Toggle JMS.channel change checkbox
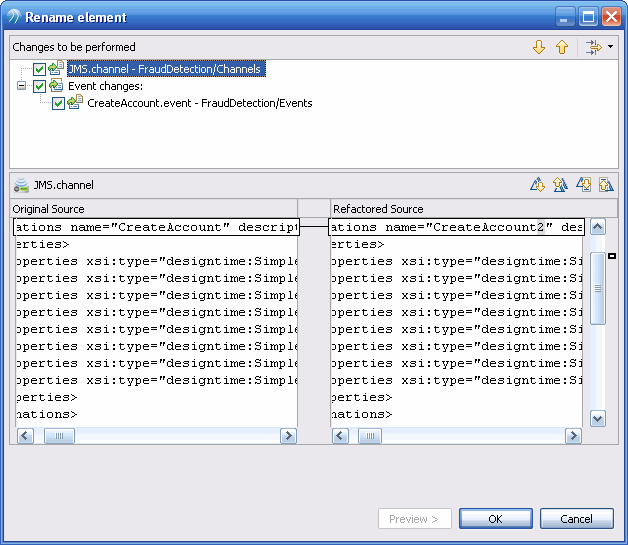Image resolution: width=628 pixels, height=545 pixels. click(39, 69)
